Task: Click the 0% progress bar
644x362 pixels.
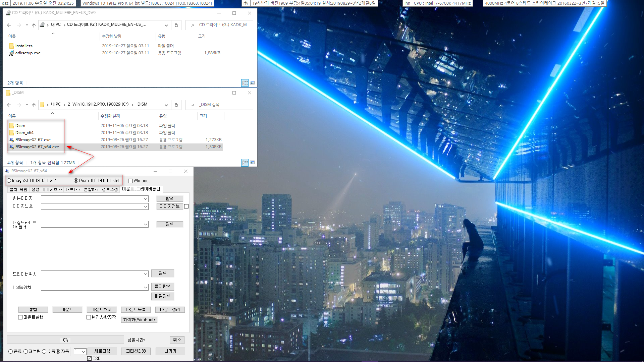Action: [x=65, y=340]
